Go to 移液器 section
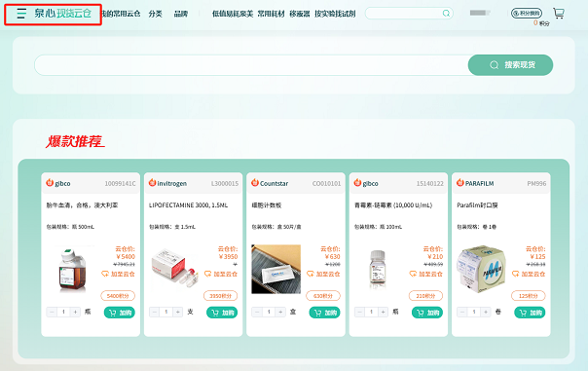Image resolution: width=588 pixels, height=371 pixels. click(x=300, y=14)
